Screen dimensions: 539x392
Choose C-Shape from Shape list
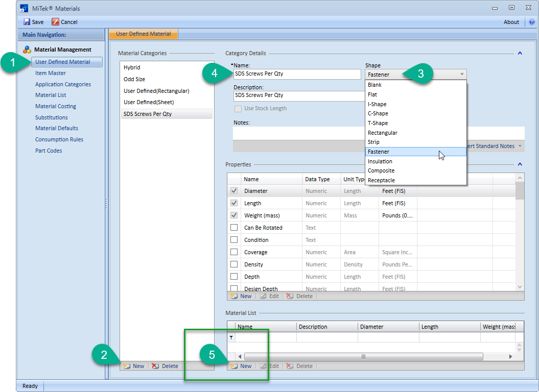coord(415,113)
